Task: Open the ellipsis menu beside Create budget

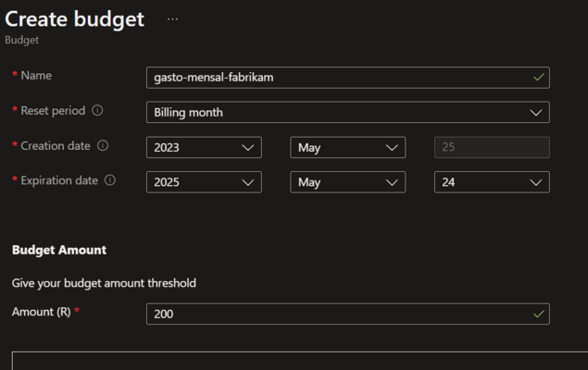Action: [x=172, y=18]
